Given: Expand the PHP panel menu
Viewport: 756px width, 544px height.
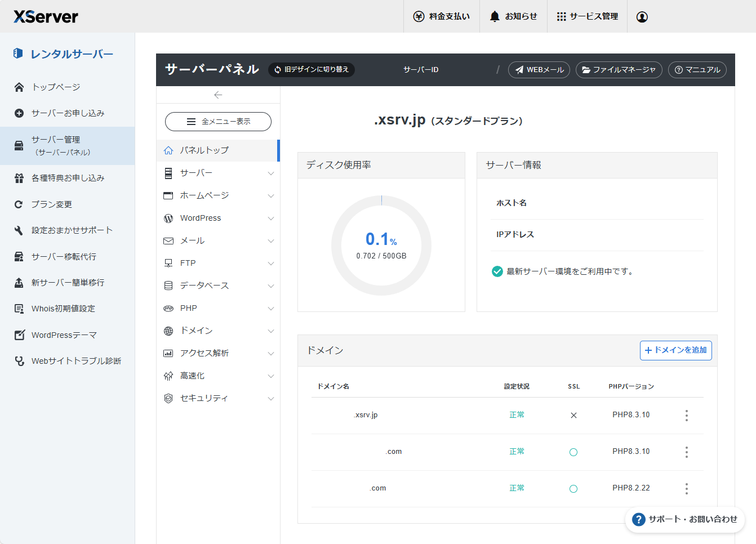Looking at the screenshot, I should pos(218,308).
